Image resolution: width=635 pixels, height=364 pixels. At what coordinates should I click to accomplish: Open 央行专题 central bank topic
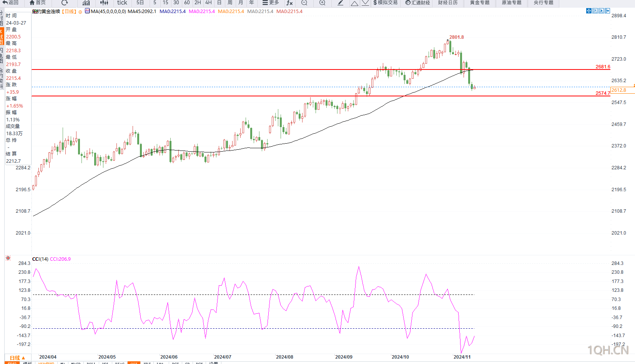544,3
